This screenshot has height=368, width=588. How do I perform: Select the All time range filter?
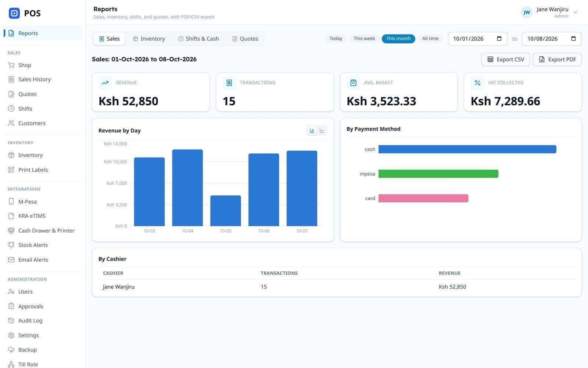click(x=430, y=39)
